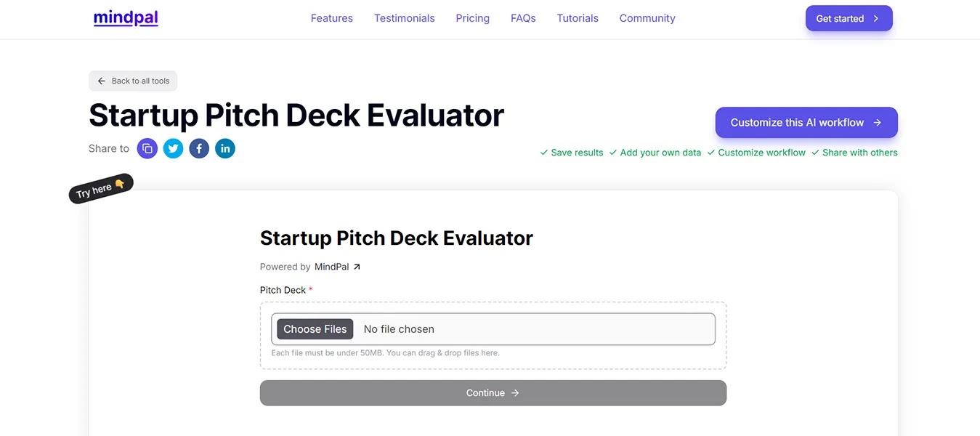The width and height of the screenshot is (980, 436).
Task: Share to Twitter via bird icon
Action: pyautogui.click(x=173, y=149)
